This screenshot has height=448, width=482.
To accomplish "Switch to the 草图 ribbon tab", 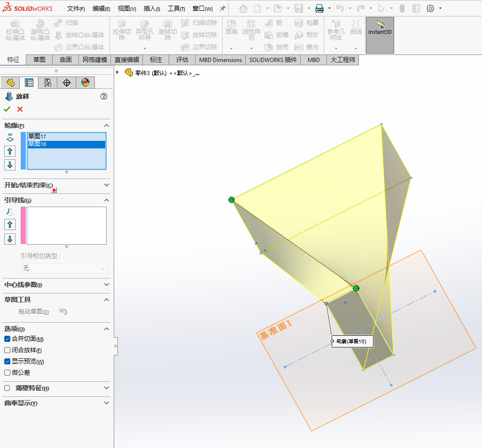I will point(39,60).
